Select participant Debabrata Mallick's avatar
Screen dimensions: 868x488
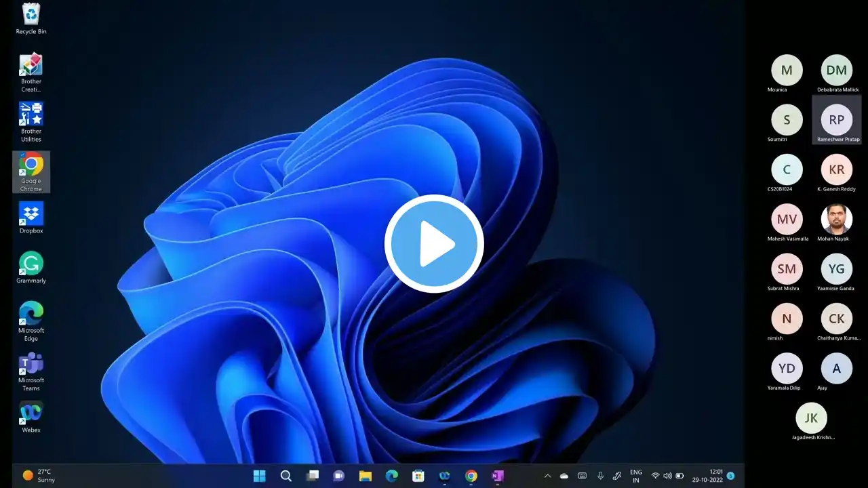click(837, 70)
